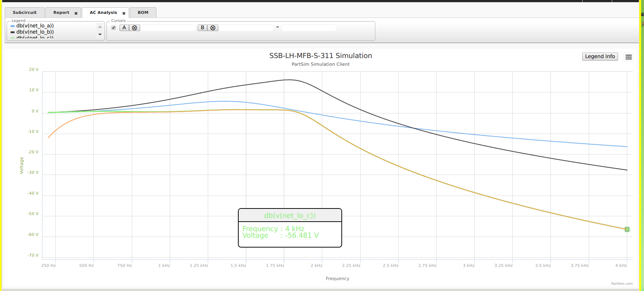Switch to the Subcircuit tab

tap(25, 12)
